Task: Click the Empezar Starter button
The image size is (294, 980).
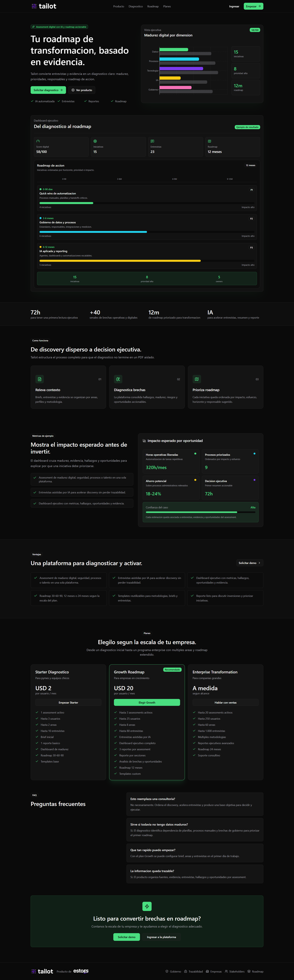Action: [68, 702]
